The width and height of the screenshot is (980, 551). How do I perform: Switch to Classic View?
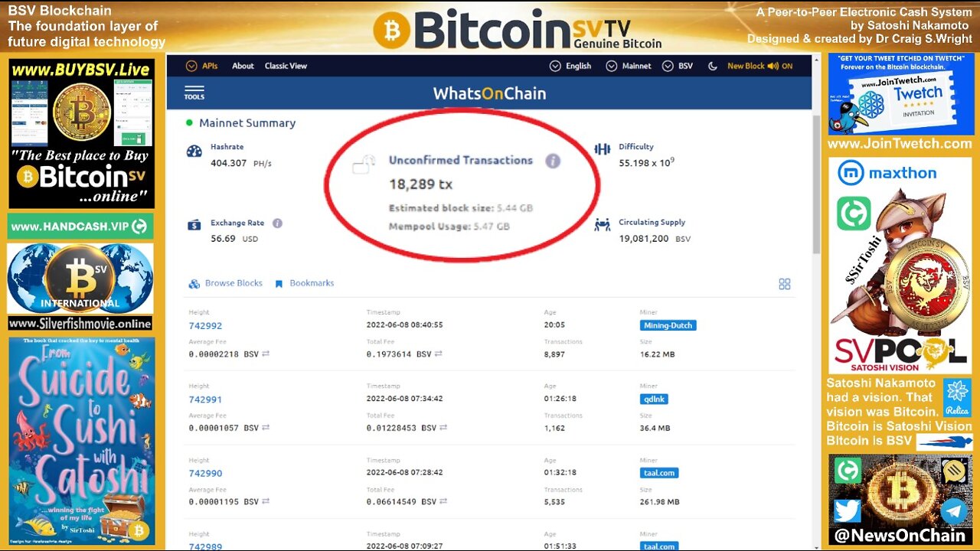click(x=286, y=66)
